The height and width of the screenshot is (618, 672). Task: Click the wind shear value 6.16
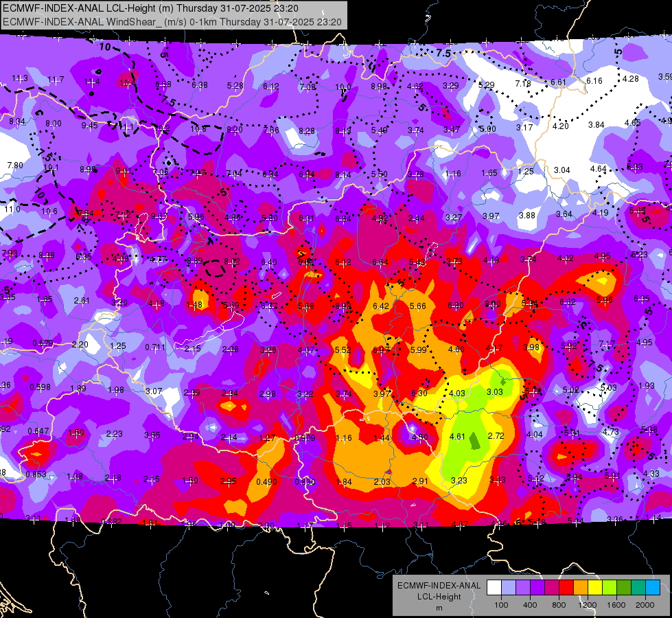pyautogui.click(x=594, y=80)
